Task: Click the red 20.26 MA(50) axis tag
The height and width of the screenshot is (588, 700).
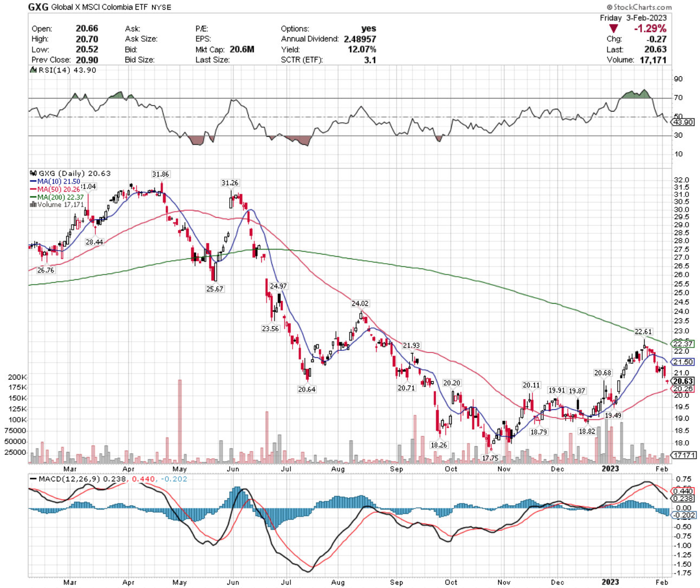Action: [x=683, y=389]
